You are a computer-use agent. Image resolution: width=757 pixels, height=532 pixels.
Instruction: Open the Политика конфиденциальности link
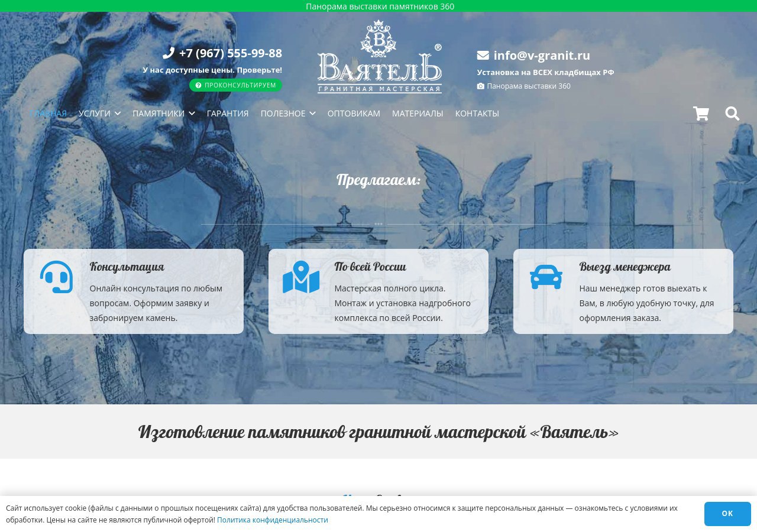point(272,520)
